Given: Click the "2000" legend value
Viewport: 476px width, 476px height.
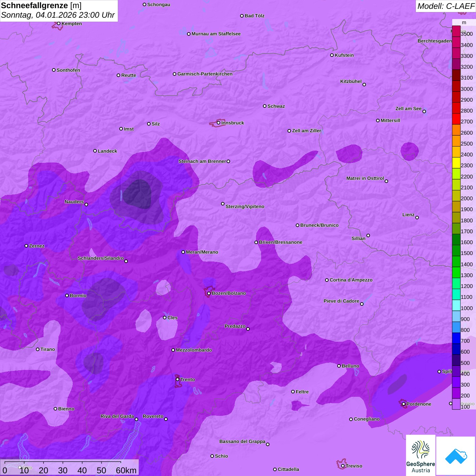Looking at the screenshot, I should 467,198.
